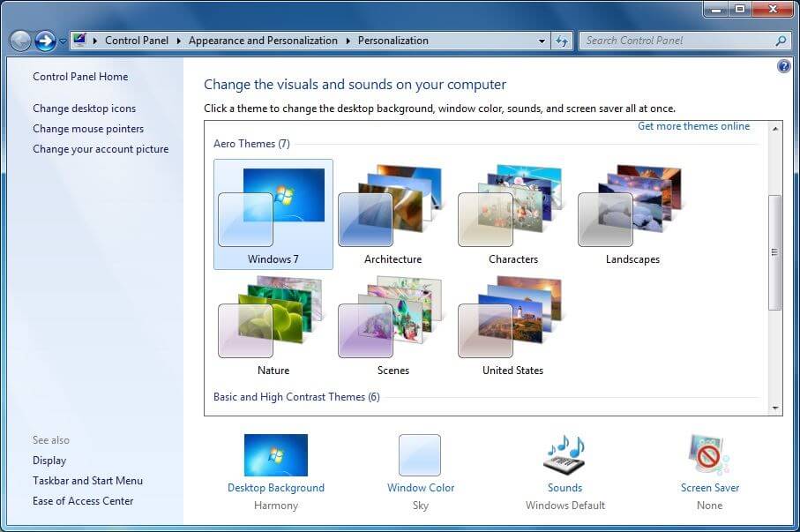The height and width of the screenshot is (532, 800).
Task: Open Display settings from See also
Action: 49,460
